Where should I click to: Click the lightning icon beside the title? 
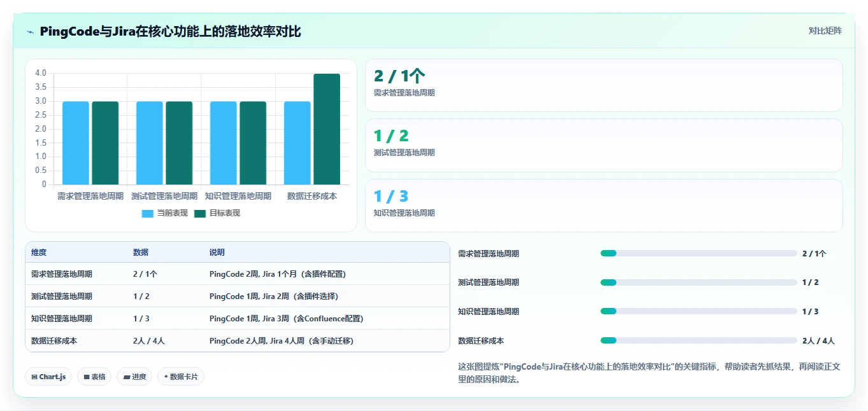[x=31, y=32]
